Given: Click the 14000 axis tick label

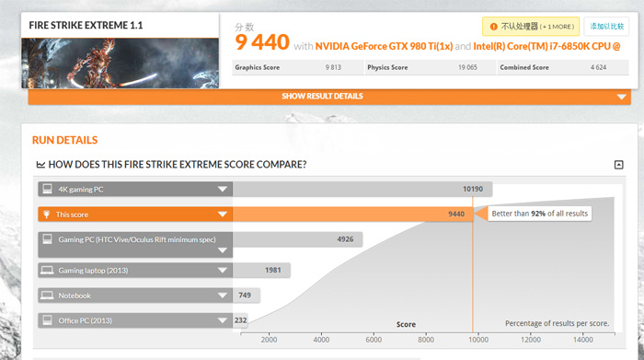Looking at the screenshot, I should [x=583, y=340].
